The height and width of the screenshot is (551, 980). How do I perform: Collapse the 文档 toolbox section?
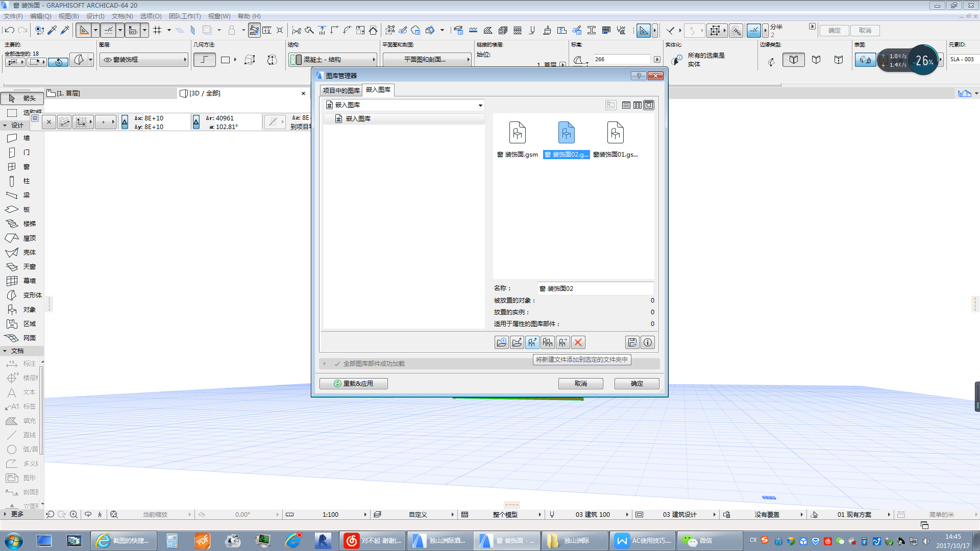(5, 351)
